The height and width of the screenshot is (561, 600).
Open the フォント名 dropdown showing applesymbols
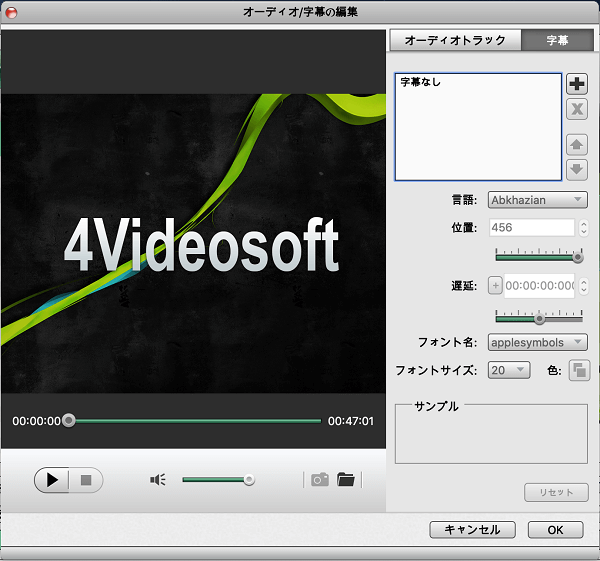538,342
